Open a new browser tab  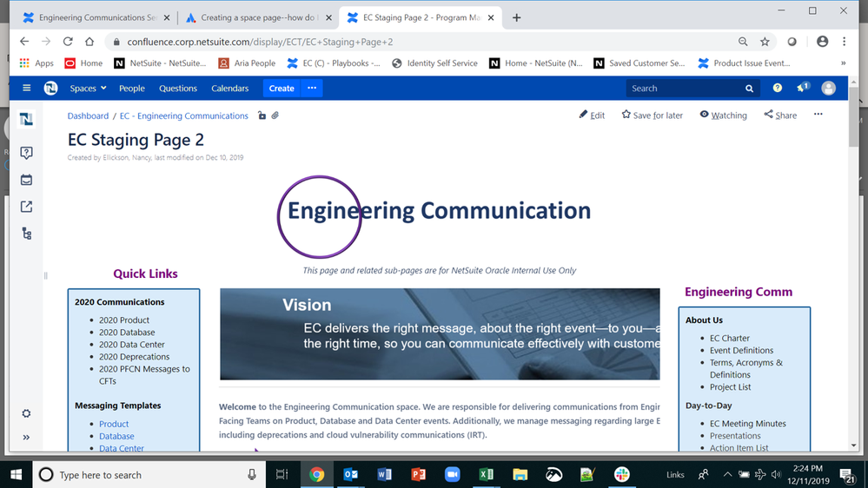516,17
